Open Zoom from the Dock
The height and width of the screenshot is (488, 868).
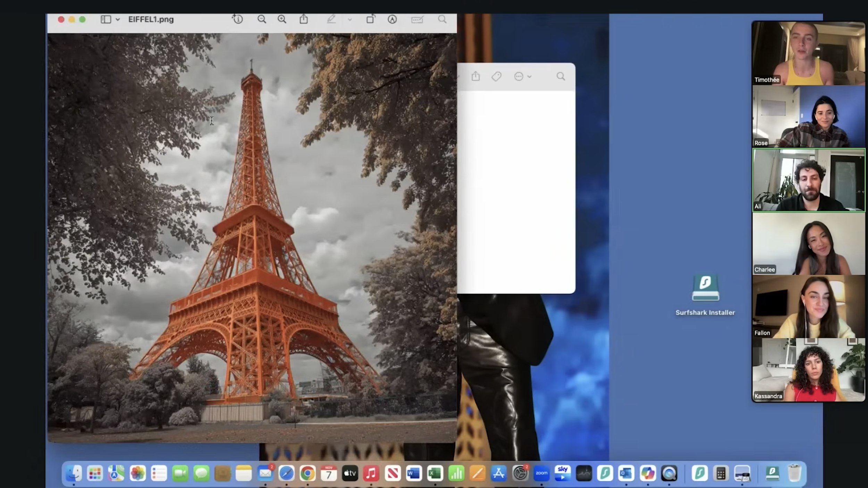click(541, 473)
